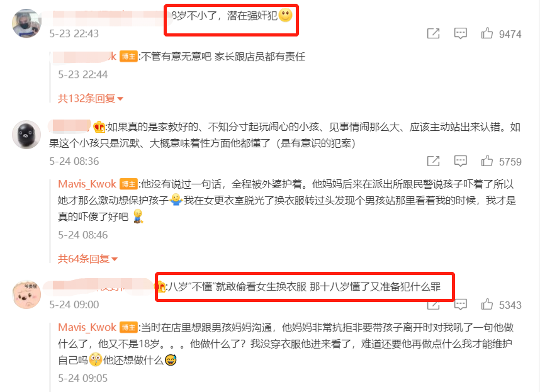View the cartoon face avatar profile
540x392 pixels.
tap(26, 294)
